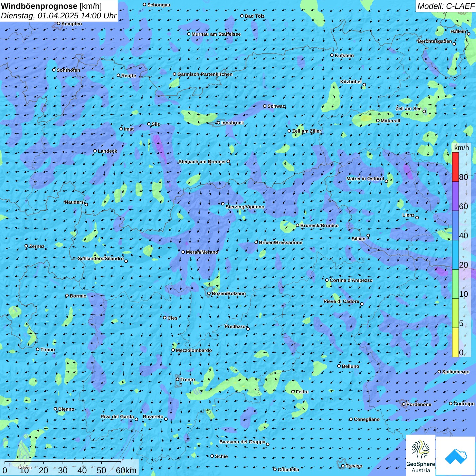Click the 'Schwaz' city label

(276, 106)
